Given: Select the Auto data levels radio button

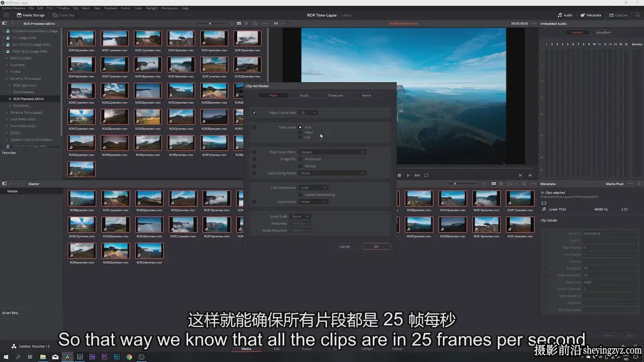Looking at the screenshot, I should (300, 127).
